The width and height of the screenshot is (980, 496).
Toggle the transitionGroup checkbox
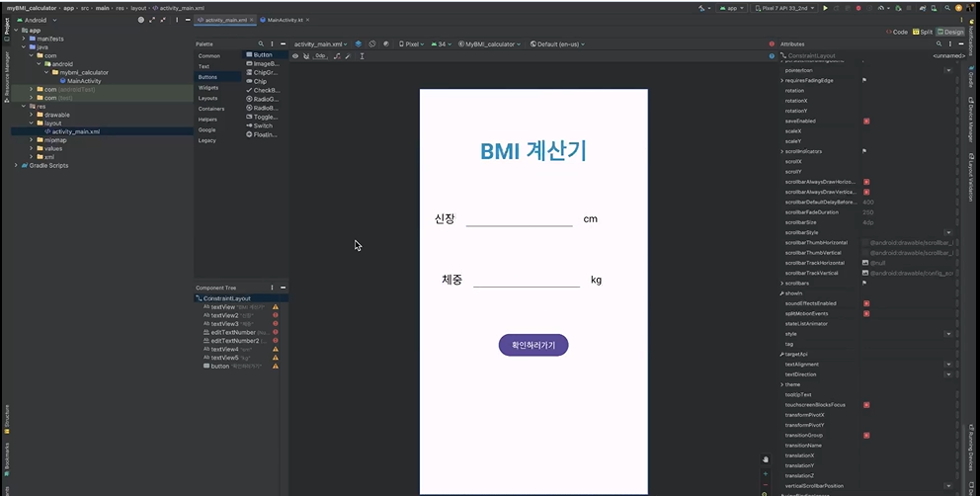coord(866,435)
